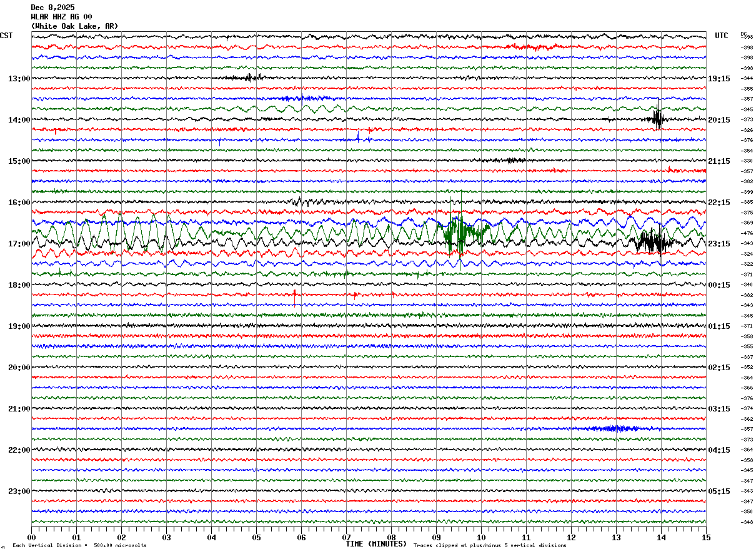Click the 07 minute tick label
The height and width of the screenshot is (554, 756).
pyautogui.click(x=346, y=538)
